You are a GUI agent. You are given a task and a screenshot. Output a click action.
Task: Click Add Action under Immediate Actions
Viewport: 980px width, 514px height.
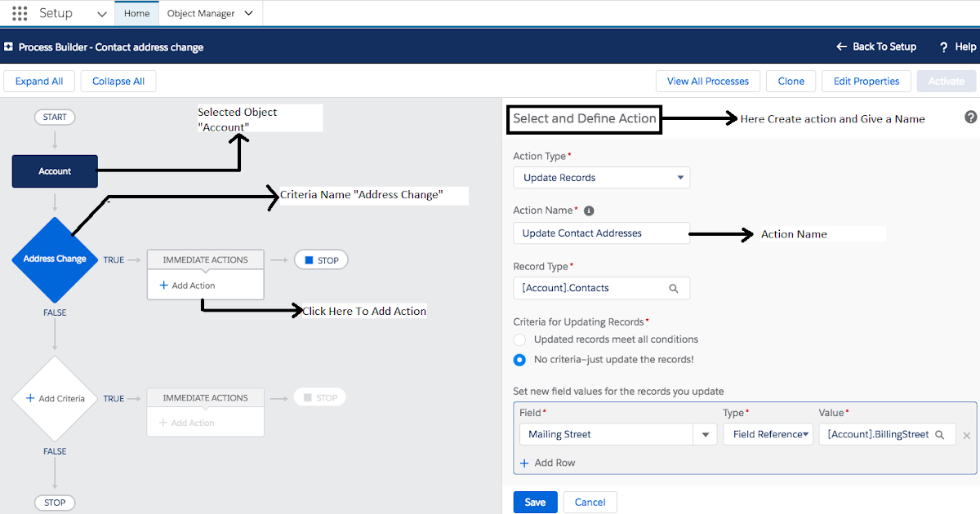(188, 286)
